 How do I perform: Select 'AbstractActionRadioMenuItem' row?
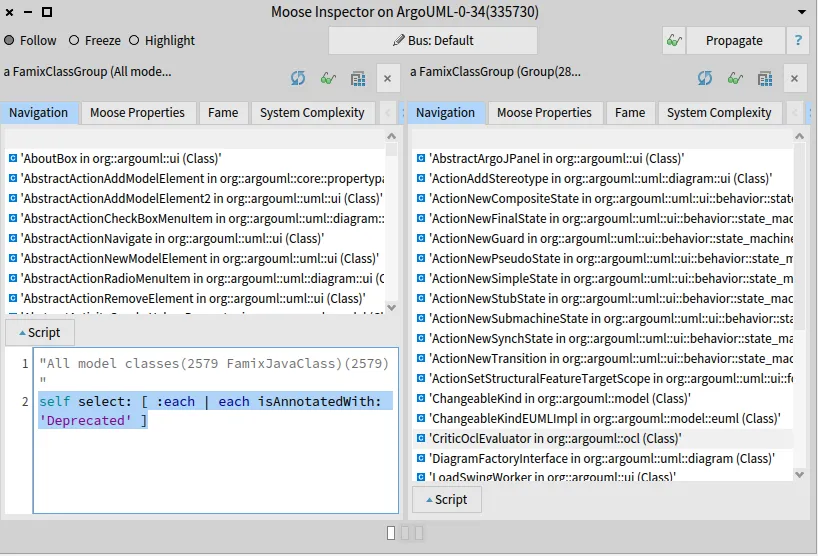[x=196, y=279]
